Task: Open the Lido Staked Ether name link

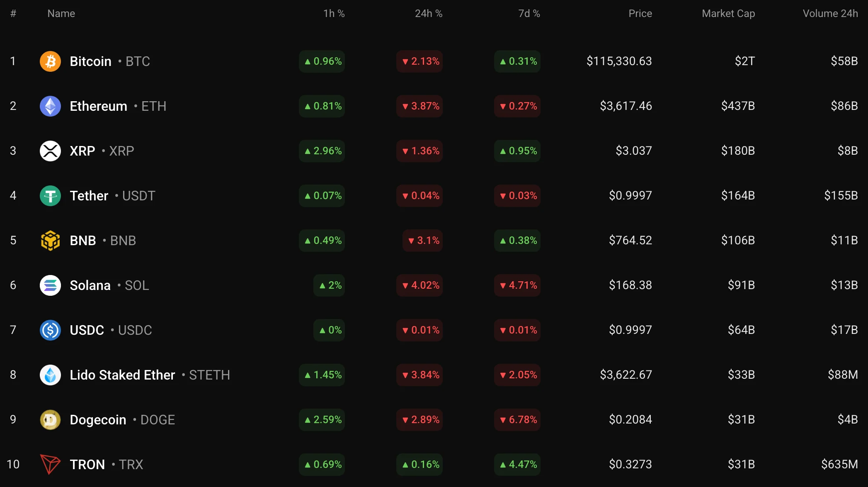Action: pyautogui.click(x=122, y=375)
